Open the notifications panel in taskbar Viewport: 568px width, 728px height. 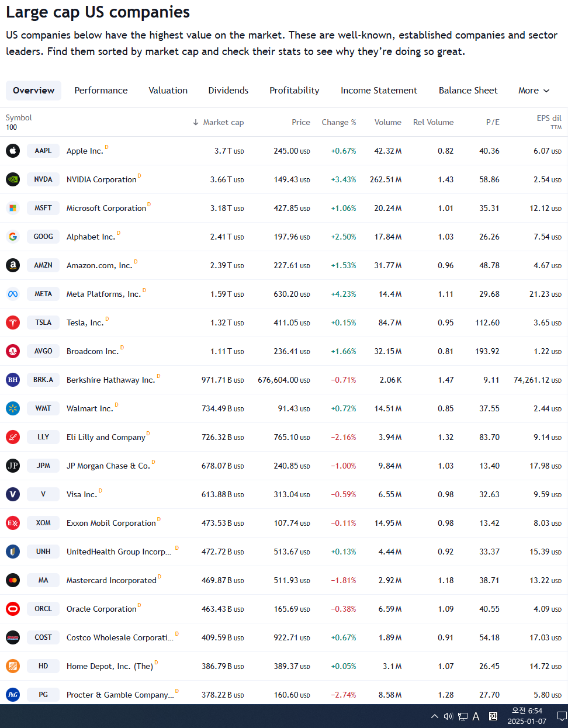click(x=562, y=716)
